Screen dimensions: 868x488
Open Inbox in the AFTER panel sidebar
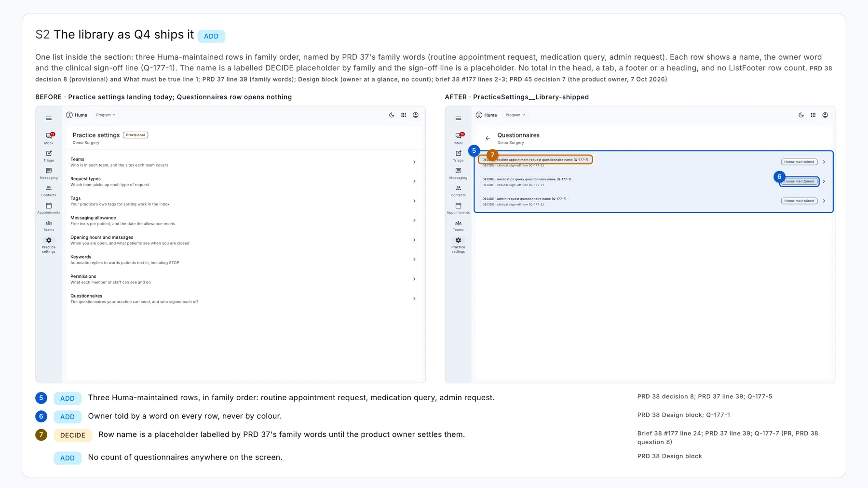(458, 138)
